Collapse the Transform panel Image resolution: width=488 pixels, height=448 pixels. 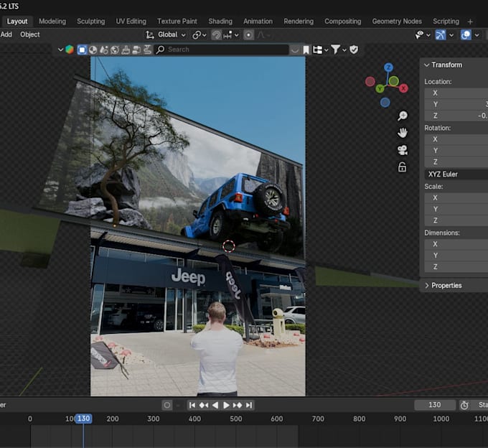[x=427, y=65]
